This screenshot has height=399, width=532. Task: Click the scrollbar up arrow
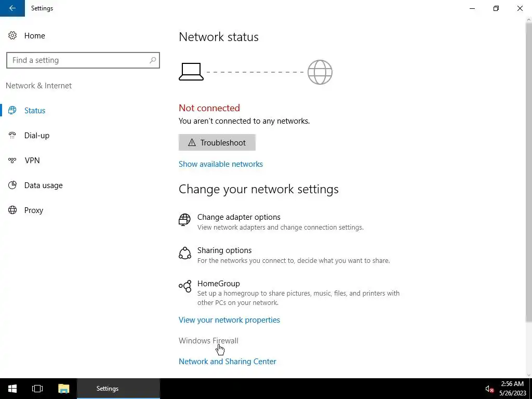pos(528,20)
